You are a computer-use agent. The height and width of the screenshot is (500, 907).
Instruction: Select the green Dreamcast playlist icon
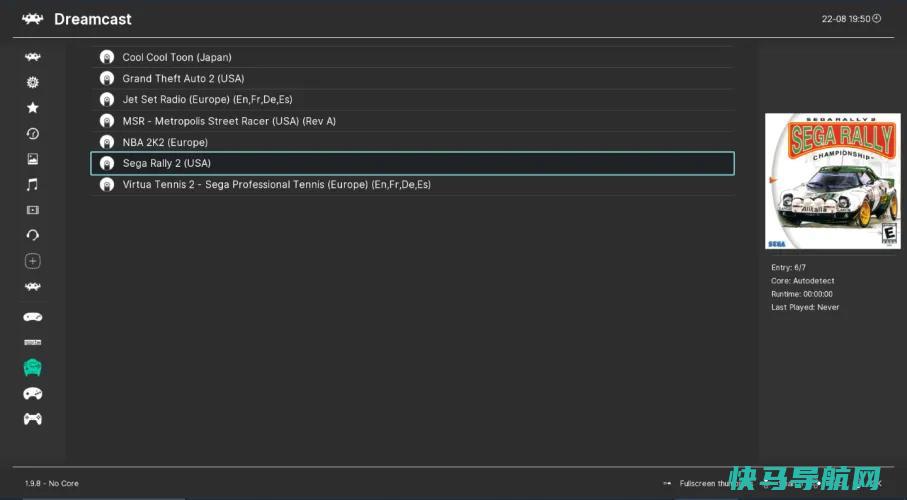pyautogui.click(x=32, y=367)
